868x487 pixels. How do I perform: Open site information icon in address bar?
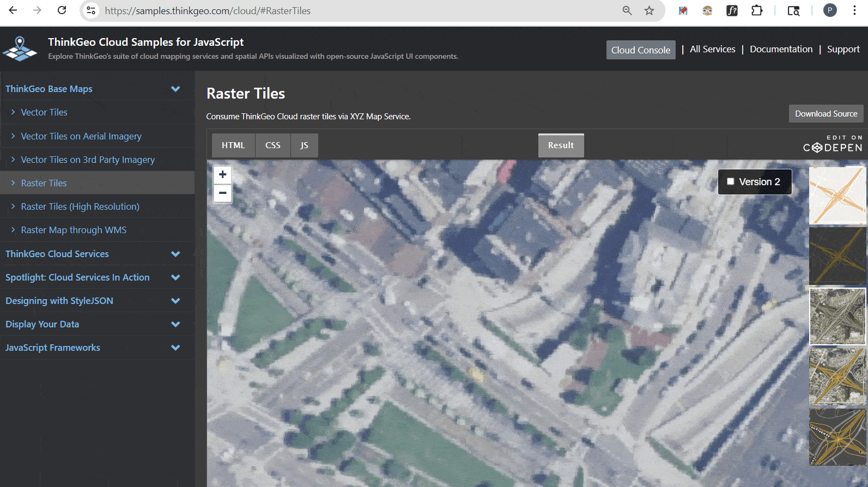point(91,10)
